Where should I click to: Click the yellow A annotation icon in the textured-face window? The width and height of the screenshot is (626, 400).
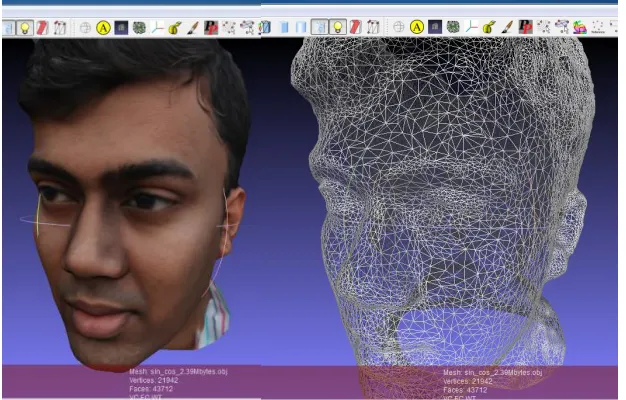click(x=103, y=28)
